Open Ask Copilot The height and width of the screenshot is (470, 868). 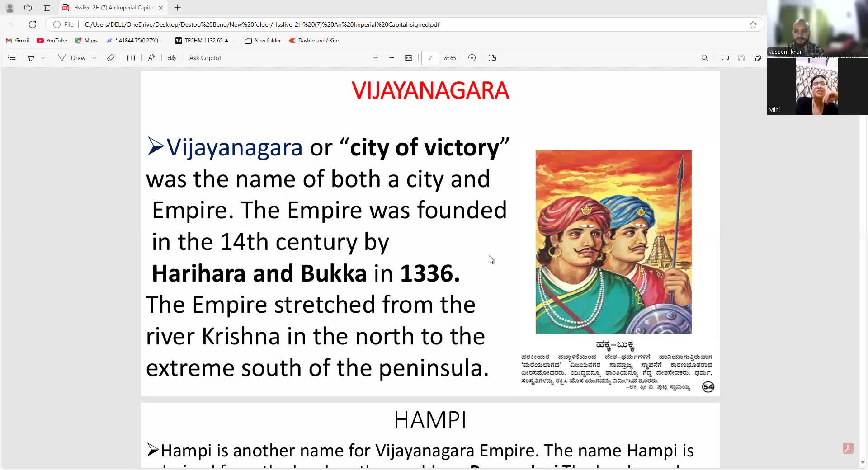pyautogui.click(x=205, y=58)
